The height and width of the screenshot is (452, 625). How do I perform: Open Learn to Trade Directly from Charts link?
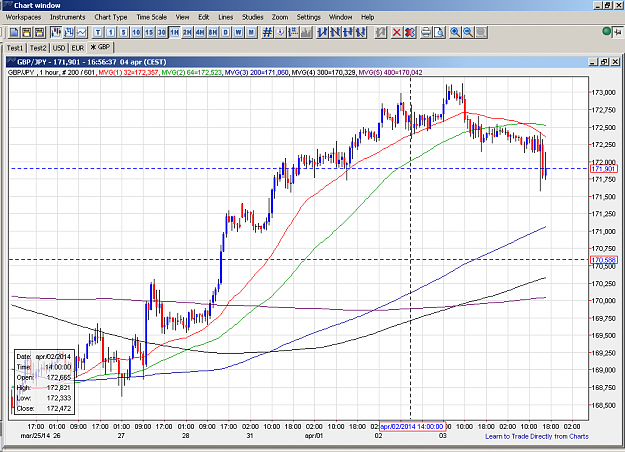point(537,436)
